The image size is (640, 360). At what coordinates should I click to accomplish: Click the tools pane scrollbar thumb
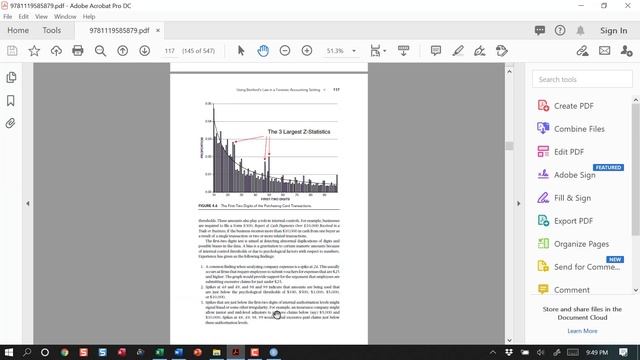click(x=636, y=169)
